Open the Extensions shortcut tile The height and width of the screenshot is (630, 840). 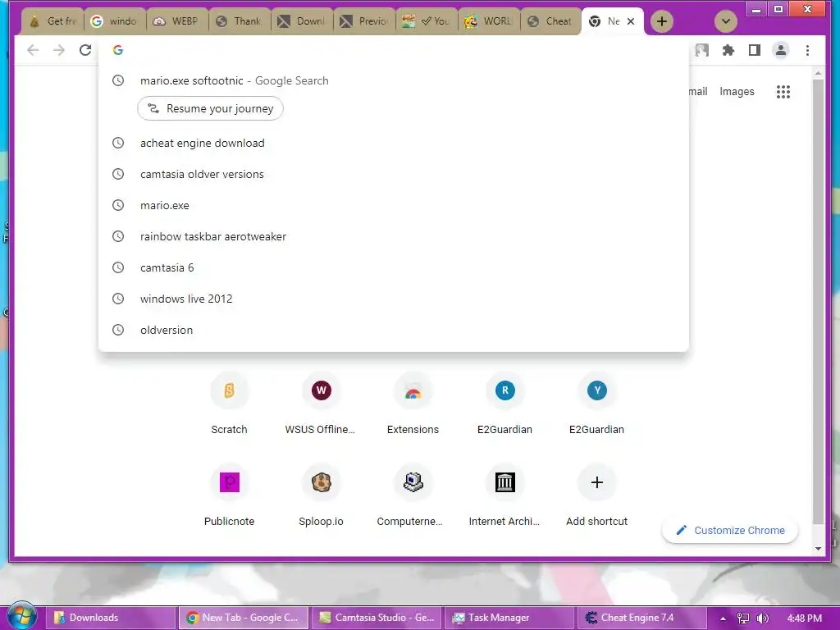[x=413, y=404]
